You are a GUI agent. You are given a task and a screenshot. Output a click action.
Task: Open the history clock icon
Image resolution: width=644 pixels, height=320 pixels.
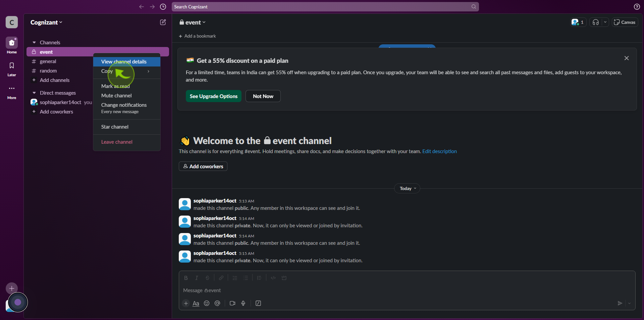(163, 7)
